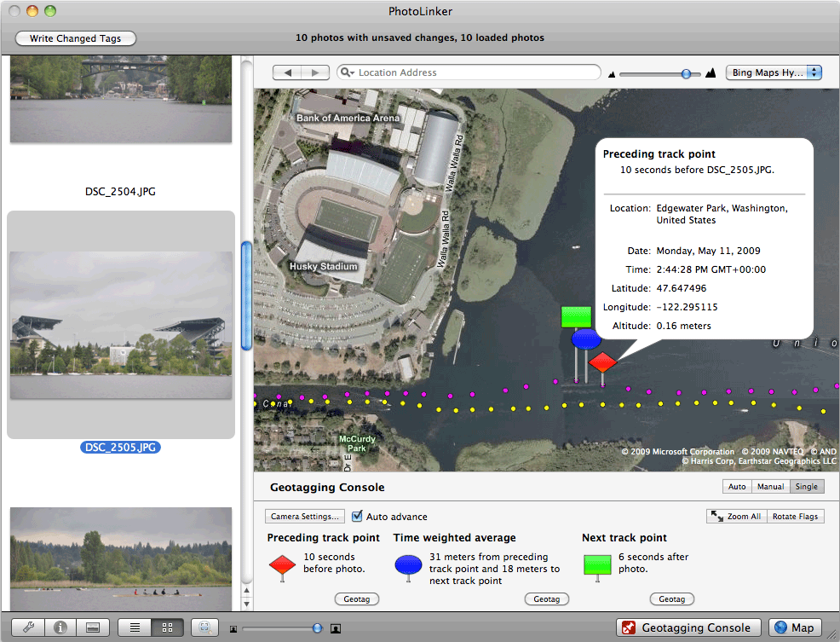Click the green flag next track point icon

(597, 564)
